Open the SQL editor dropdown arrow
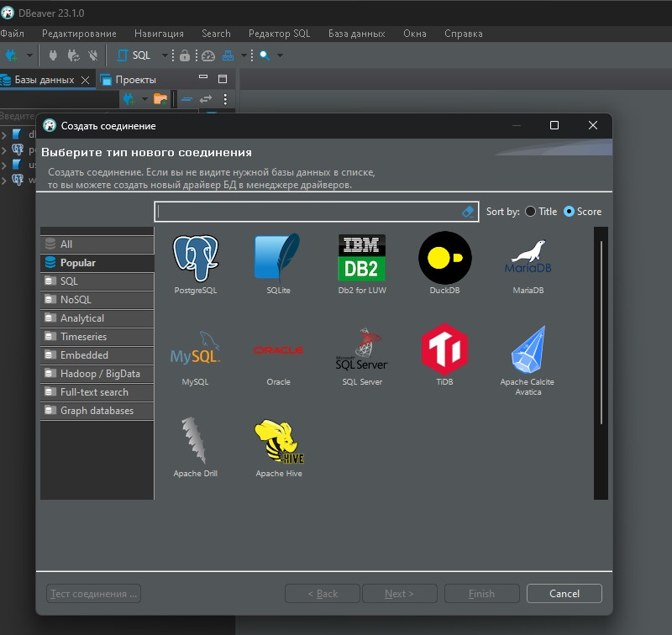 coord(165,55)
